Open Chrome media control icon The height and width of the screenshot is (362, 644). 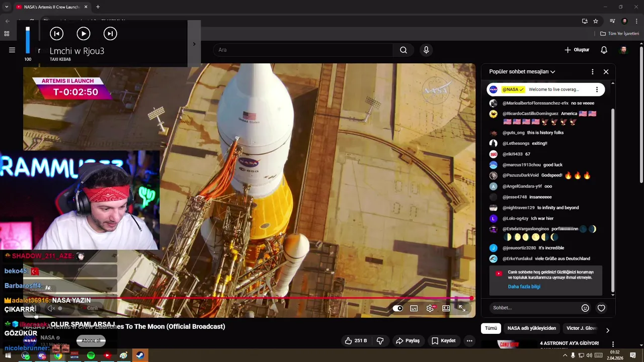pyautogui.click(x=612, y=21)
